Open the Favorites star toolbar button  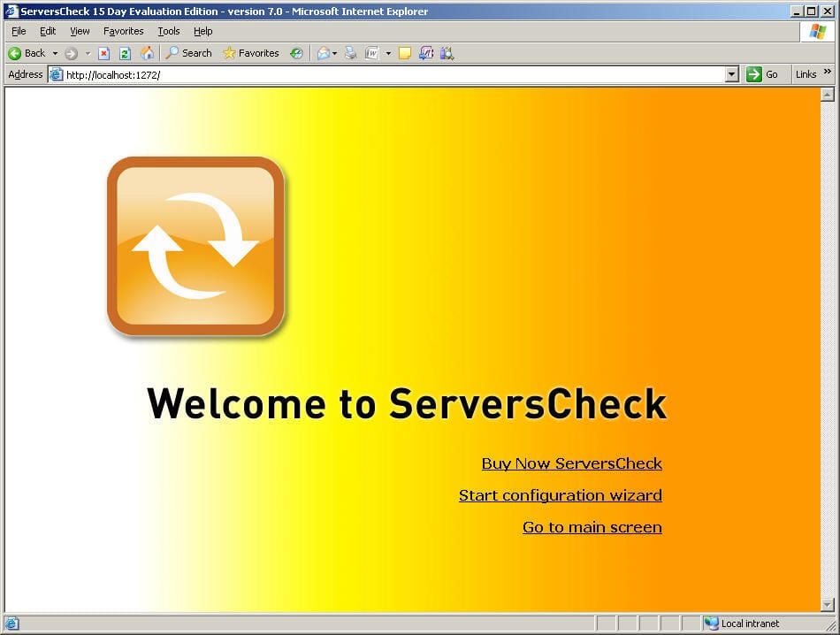point(251,53)
